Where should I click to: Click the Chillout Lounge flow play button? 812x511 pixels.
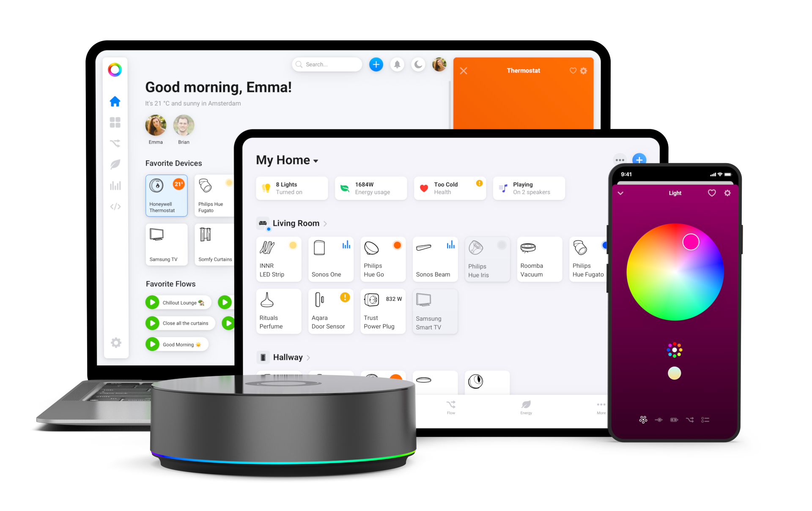click(x=152, y=302)
